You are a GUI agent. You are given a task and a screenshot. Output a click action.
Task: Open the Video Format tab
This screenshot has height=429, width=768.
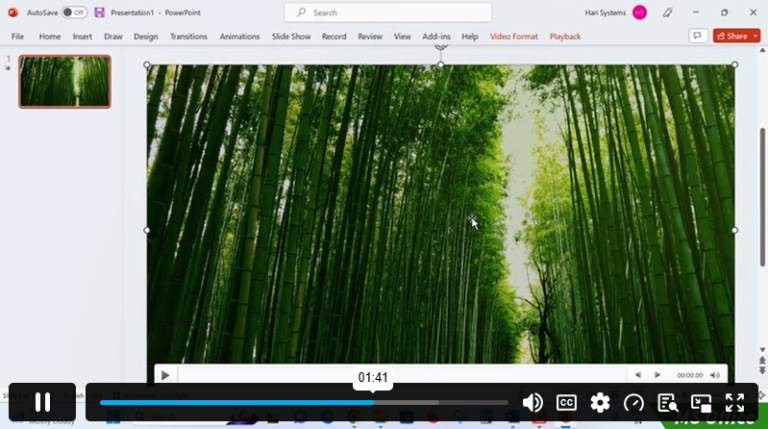click(x=514, y=36)
